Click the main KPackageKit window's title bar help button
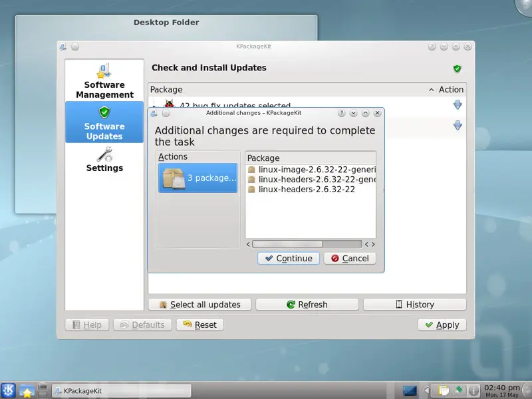 (432, 47)
